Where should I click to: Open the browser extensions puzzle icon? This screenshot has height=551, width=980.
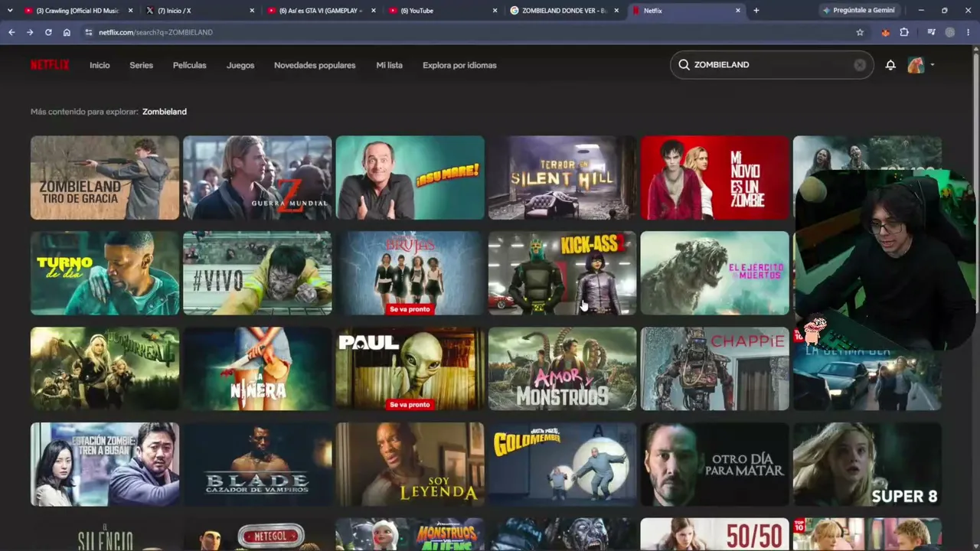(904, 32)
